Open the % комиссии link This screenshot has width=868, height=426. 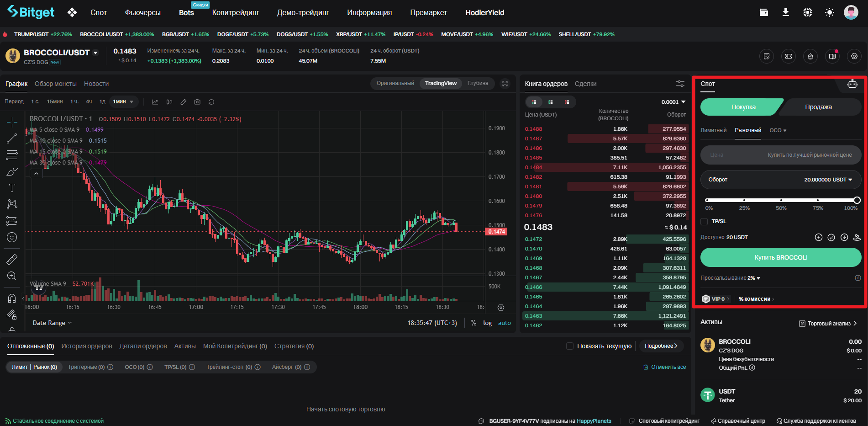pyautogui.click(x=757, y=299)
